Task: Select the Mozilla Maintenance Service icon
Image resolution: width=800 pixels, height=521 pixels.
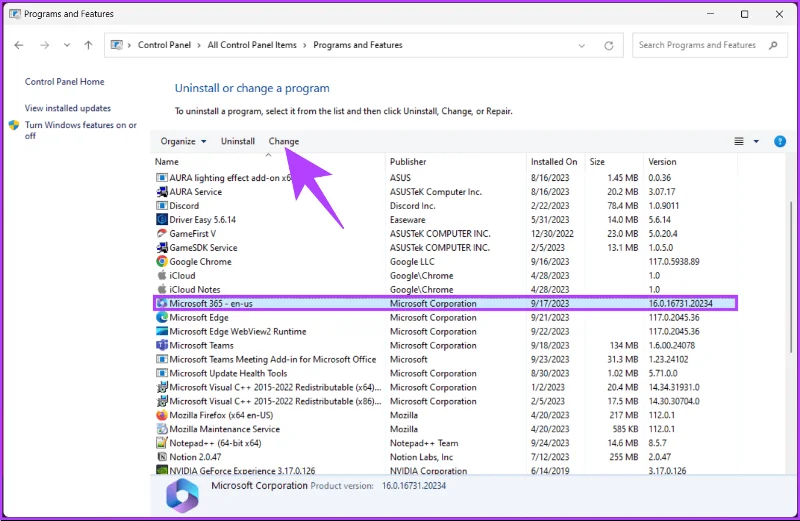Action: (x=162, y=429)
